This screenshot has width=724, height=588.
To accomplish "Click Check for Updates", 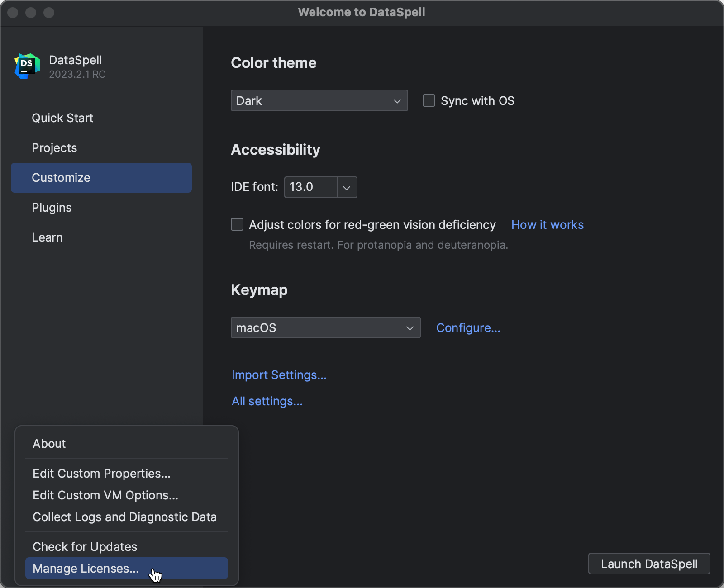I will click(85, 546).
